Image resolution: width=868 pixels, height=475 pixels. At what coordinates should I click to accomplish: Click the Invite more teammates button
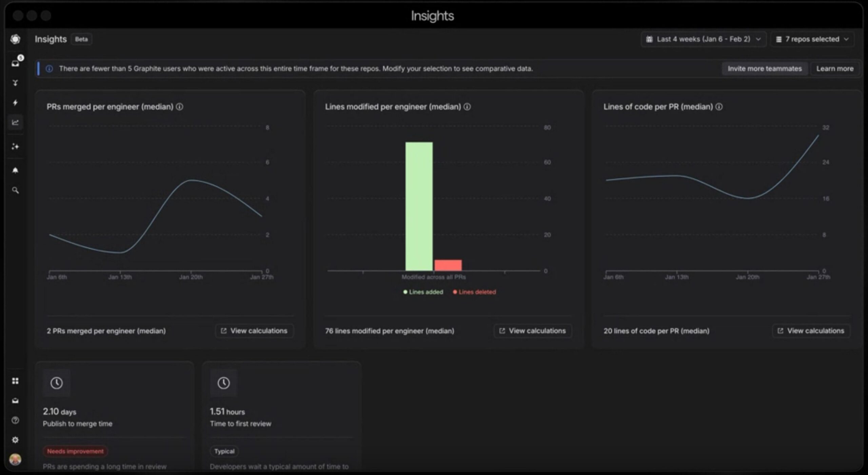click(x=765, y=68)
